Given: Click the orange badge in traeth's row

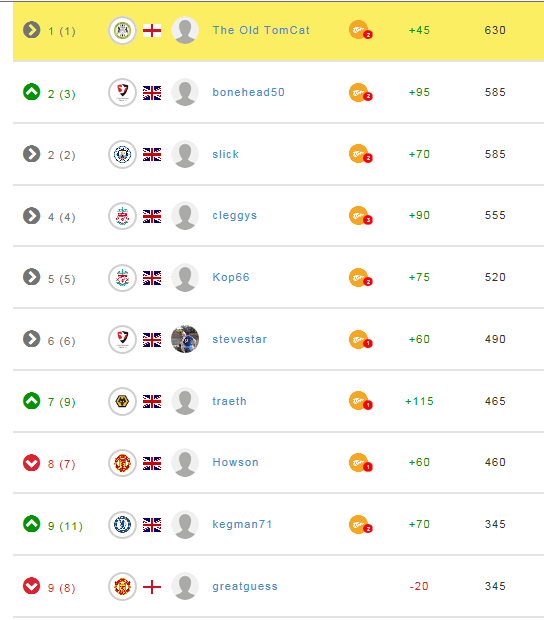Looking at the screenshot, I should (360, 401).
